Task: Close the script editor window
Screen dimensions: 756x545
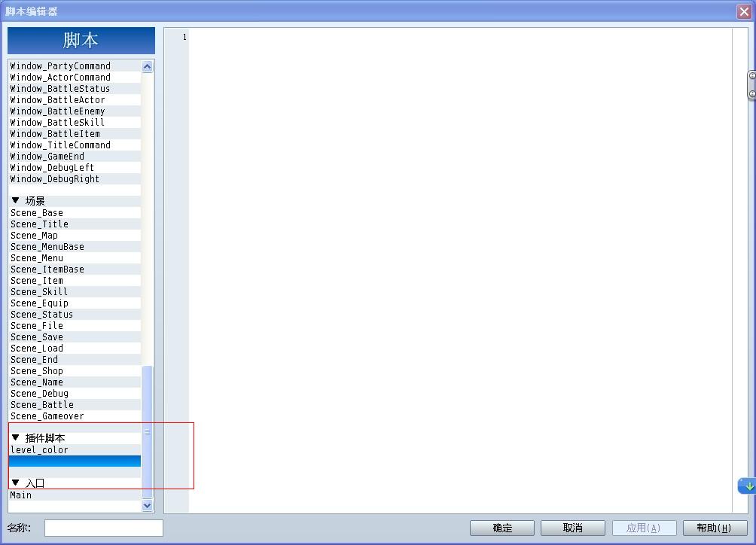Action: coord(744,11)
